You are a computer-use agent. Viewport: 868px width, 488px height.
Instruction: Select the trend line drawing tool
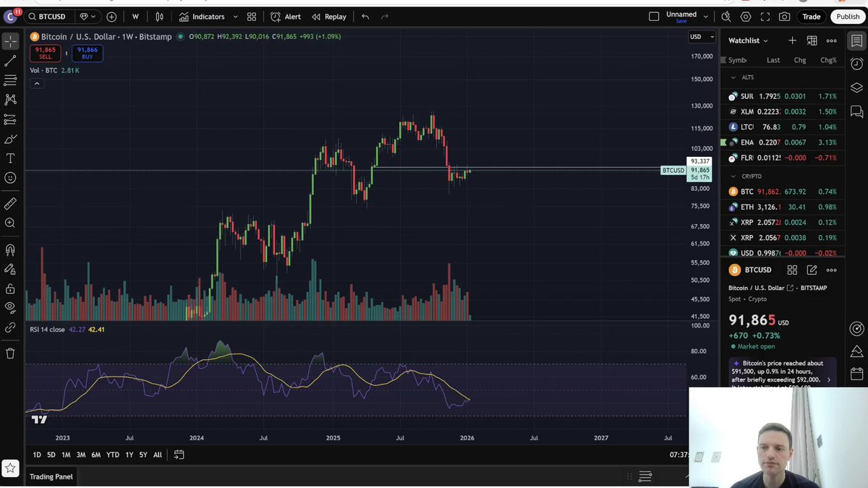tap(10, 61)
